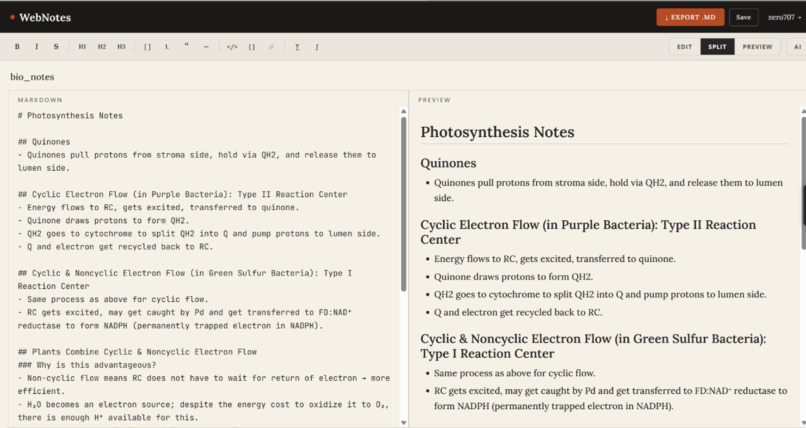This screenshot has width=806, height=428.
Task: Insert code block with braces icon
Action: pos(252,47)
